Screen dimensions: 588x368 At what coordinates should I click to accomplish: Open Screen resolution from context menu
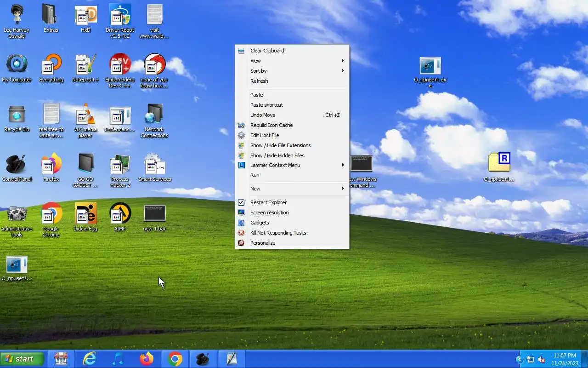(x=292, y=213)
